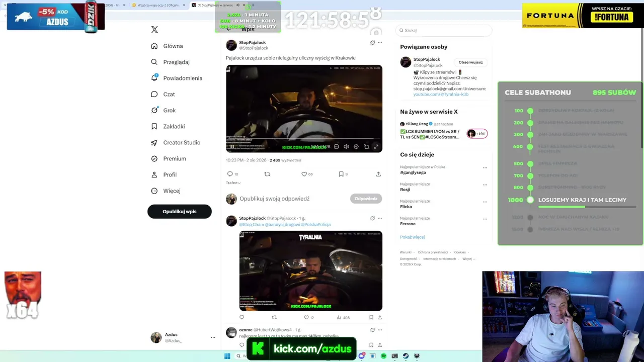Open Profil page
This screenshot has width=644, height=362.
pyautogui.click(x=164, y=174)
